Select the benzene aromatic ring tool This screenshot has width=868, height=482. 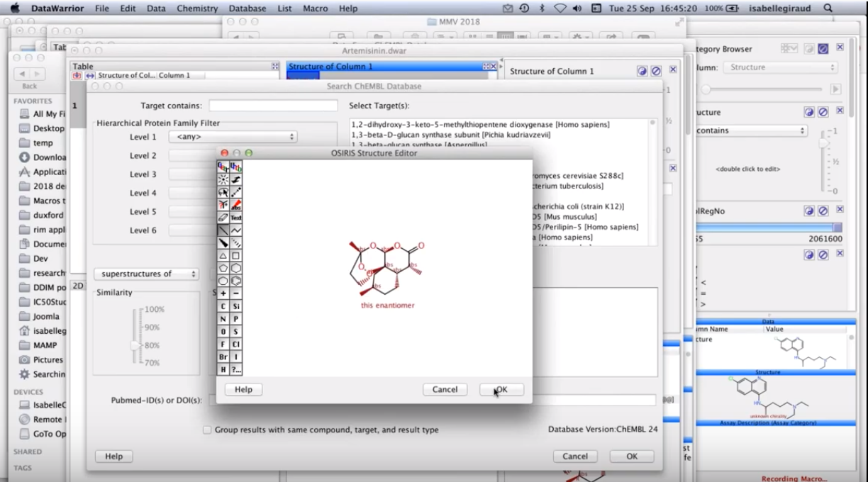click(x=236, y=281)
